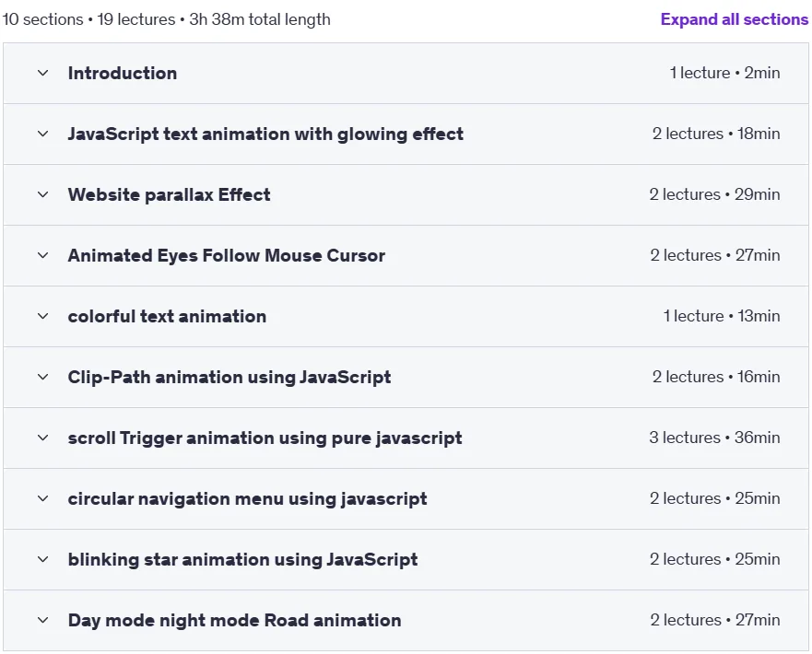Image resolution: width=812 pixels, height=654 pixels.
Task: Open scroll Trigger animation using pure javascript
Action: [x=265, y=438]
